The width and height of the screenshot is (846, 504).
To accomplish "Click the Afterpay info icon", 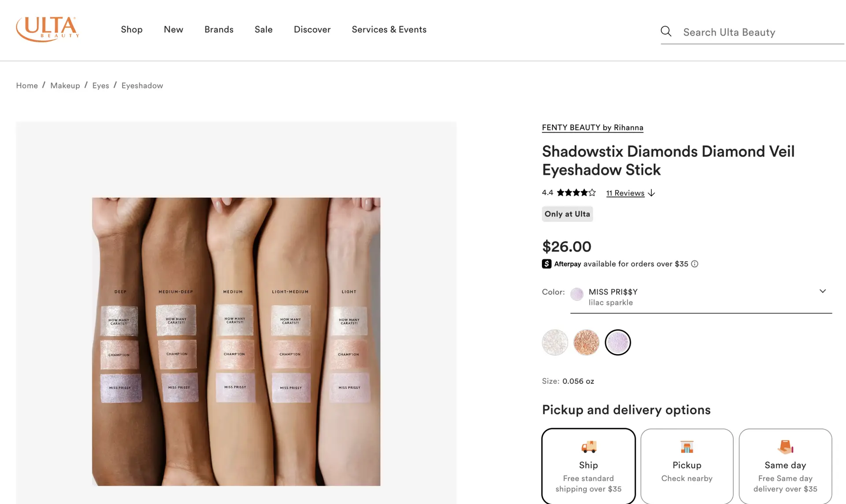I will click(694, 264).
